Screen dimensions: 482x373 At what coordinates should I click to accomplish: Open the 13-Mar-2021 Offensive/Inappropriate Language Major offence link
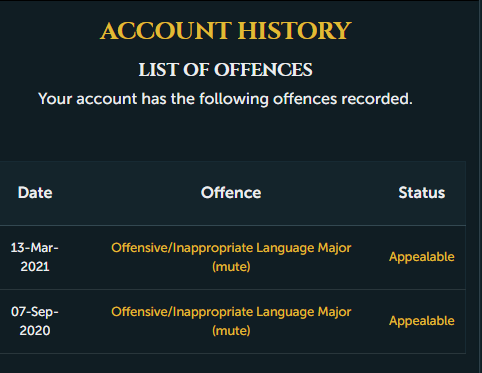pyautogui.click(x=231, y=257)
